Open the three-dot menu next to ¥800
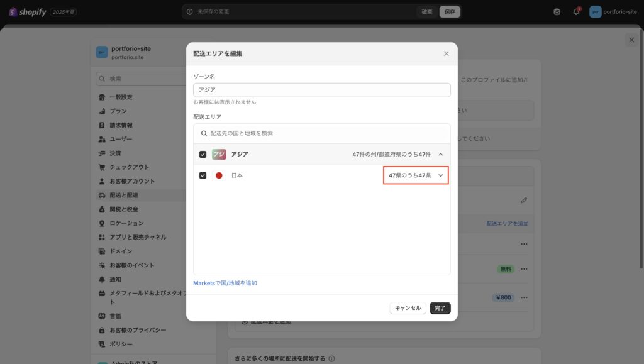This screenshot has height=364, width=644. (x=524, y=297)
